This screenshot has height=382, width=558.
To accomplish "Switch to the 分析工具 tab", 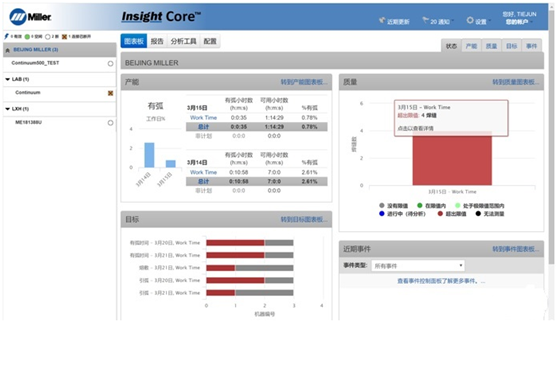I will coord(183,41).
